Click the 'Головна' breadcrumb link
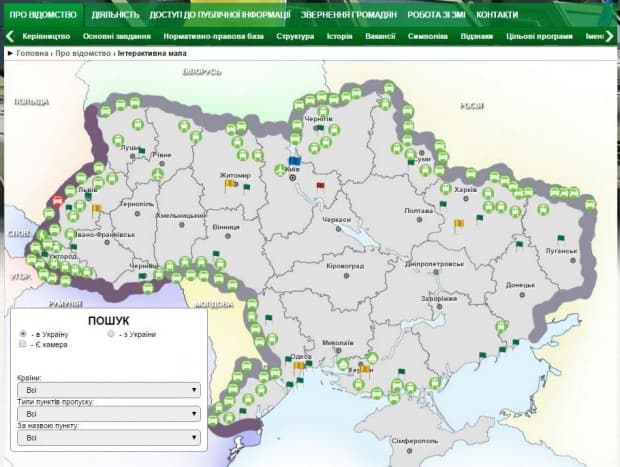 coord(30,52)
